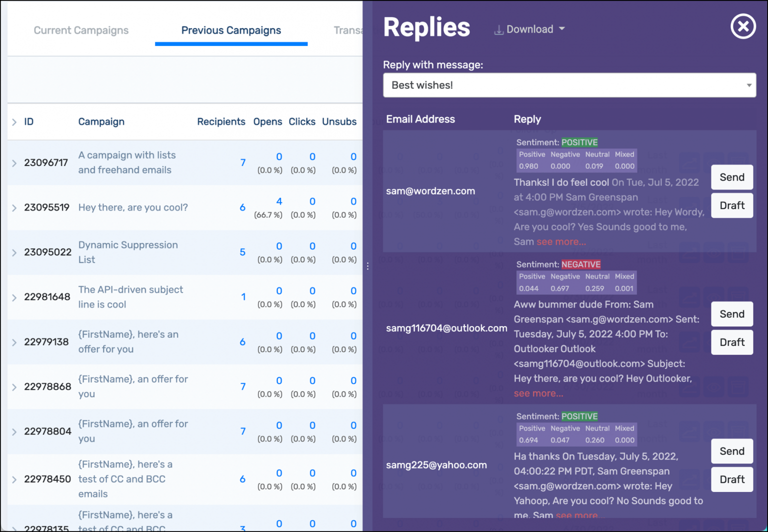Image resolution: width=768 pixels, height=532 pixels.
Task: Open the "Best wishes!" reply message dropdown
Action: point(569,85)
